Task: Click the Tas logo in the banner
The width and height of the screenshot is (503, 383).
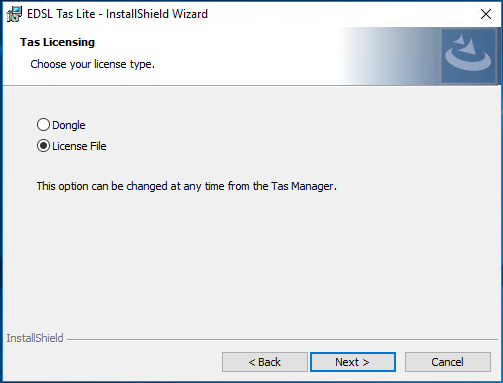Action: coord(468,55)
